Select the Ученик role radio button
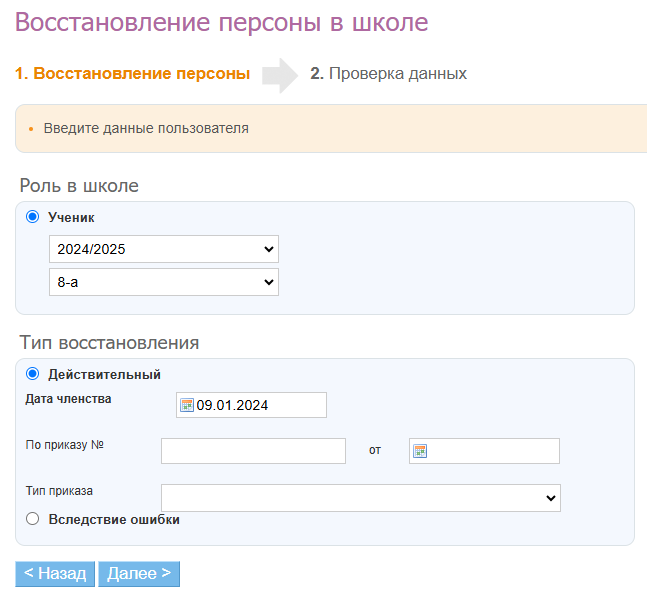Image resolution: width=647 pixels, height=606 pixels. [32, 217]
